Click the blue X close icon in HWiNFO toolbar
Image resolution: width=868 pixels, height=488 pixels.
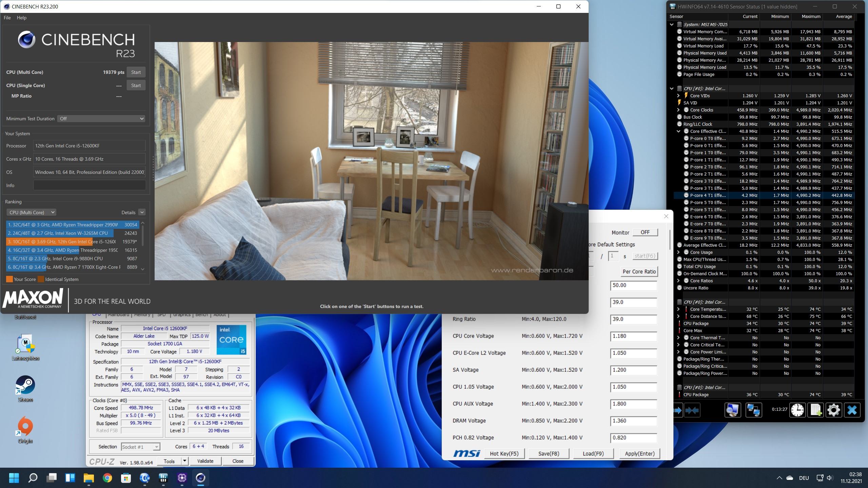click(852, 410)
